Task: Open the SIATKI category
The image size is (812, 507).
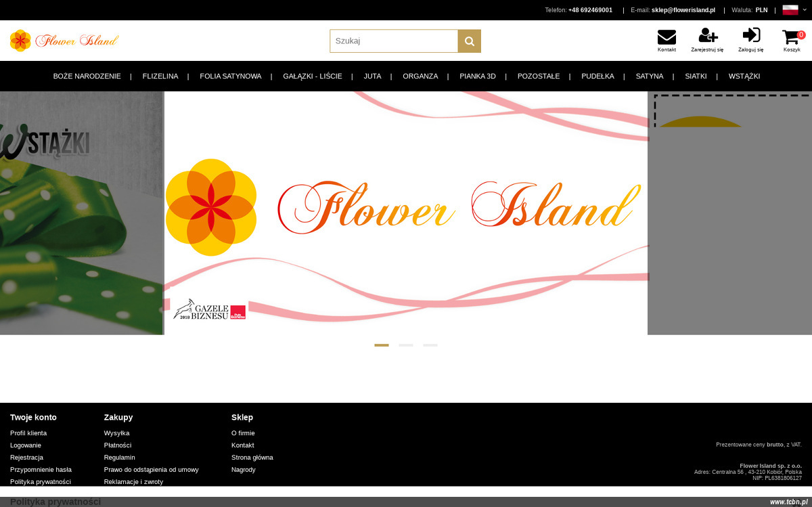Action: pos(696,76)
